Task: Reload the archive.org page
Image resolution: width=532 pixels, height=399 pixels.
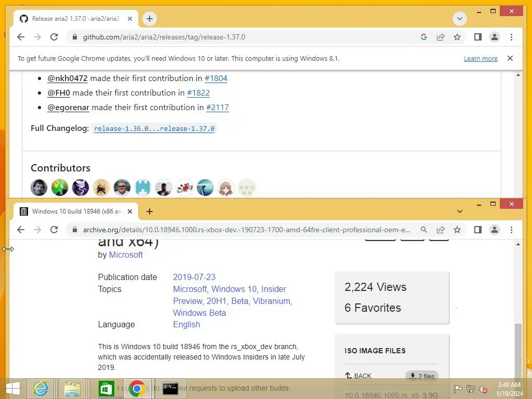Action: click(x=54, y=230)
